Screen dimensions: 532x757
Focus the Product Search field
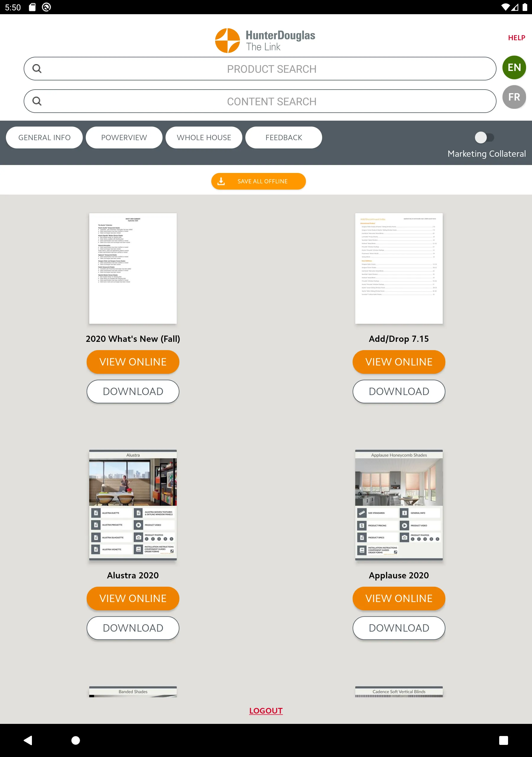[x=260, y=69]
